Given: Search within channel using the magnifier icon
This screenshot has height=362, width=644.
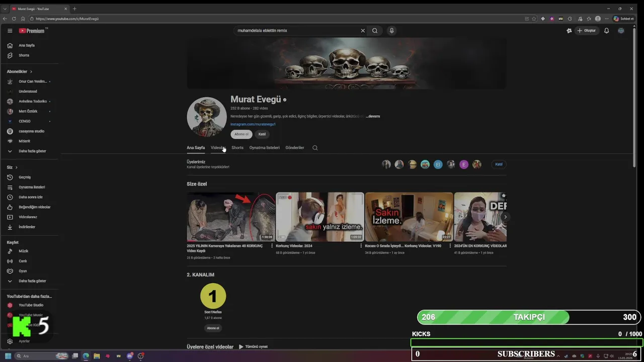Looking at the screenshot, I should 315,148.
